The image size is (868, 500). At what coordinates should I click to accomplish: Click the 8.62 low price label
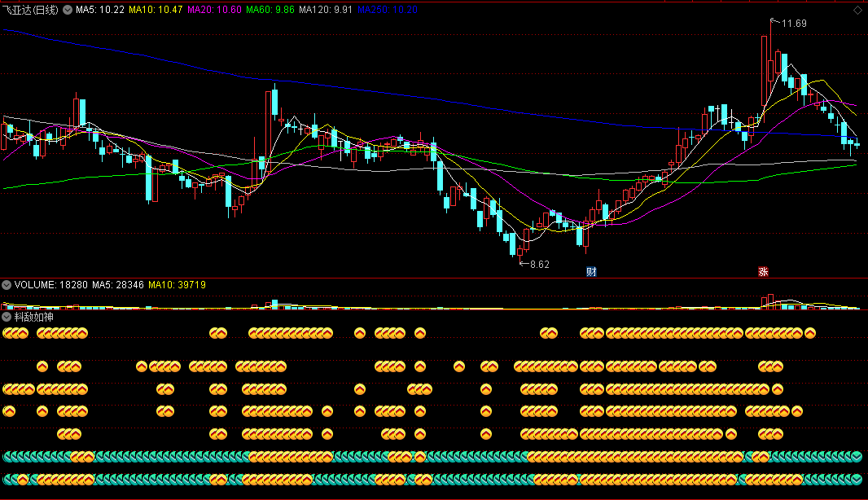(x=540, y=264)
